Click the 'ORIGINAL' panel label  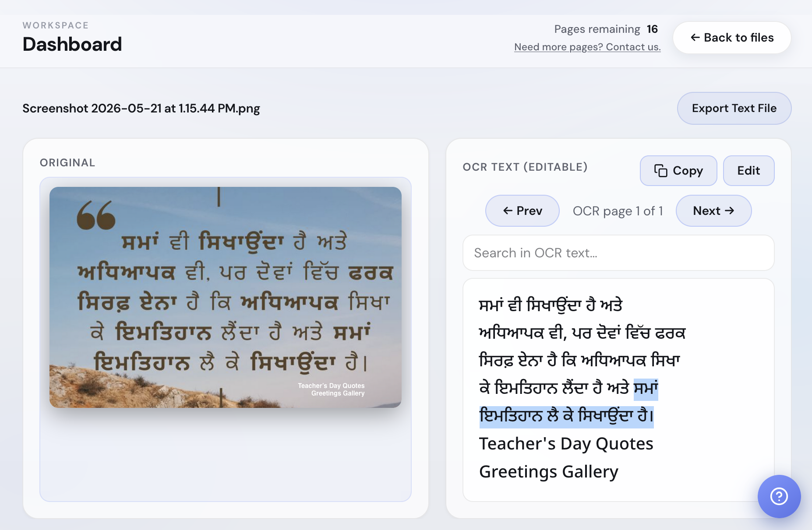point(67,163)
